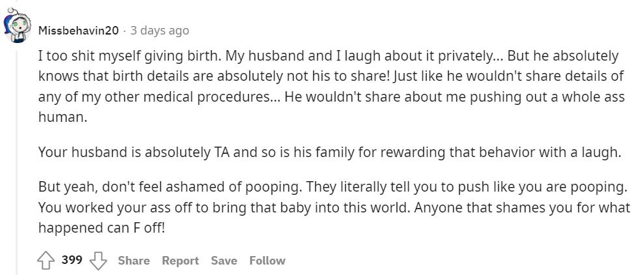Open the "3 days ago" permalink

160,31
